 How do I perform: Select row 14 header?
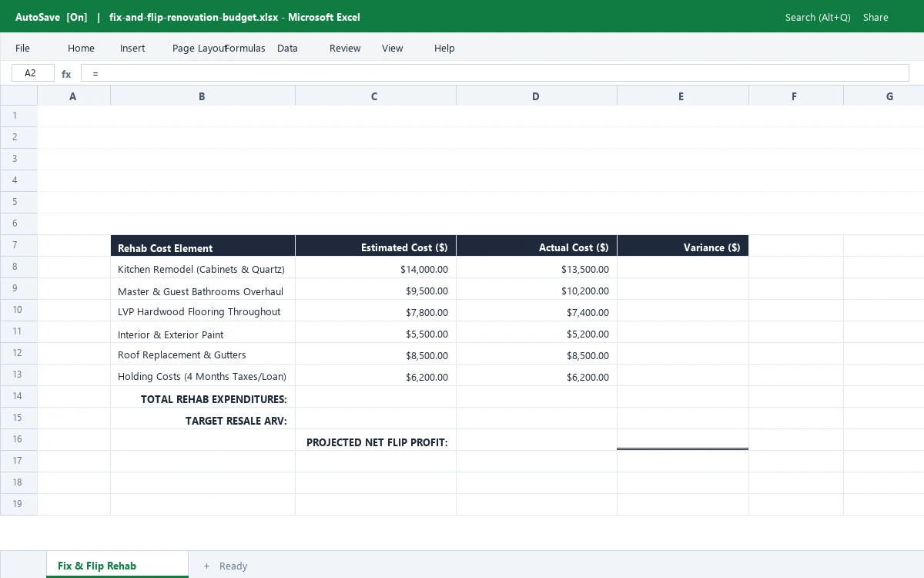coord(18,397)
